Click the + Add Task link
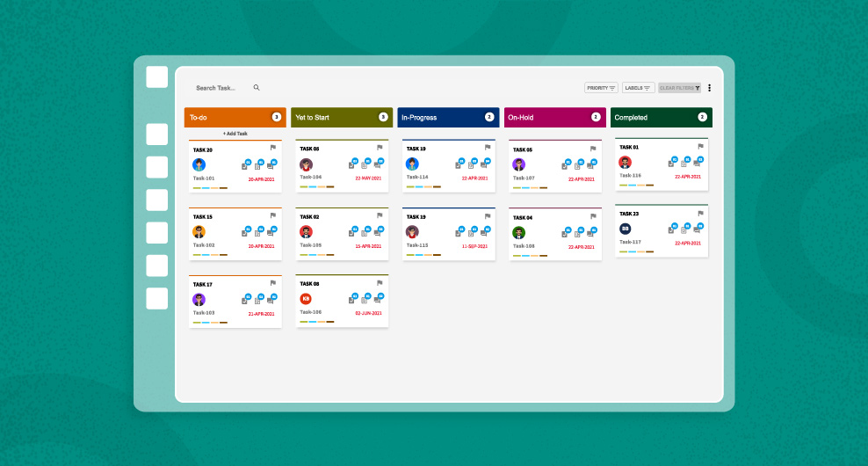This screenshot has width=868, height=466. 235,134
